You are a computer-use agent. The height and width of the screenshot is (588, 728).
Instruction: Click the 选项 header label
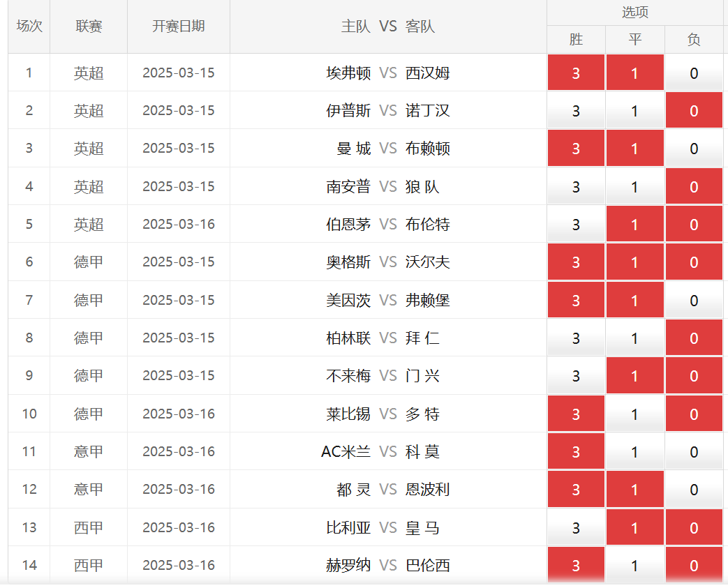634,12
